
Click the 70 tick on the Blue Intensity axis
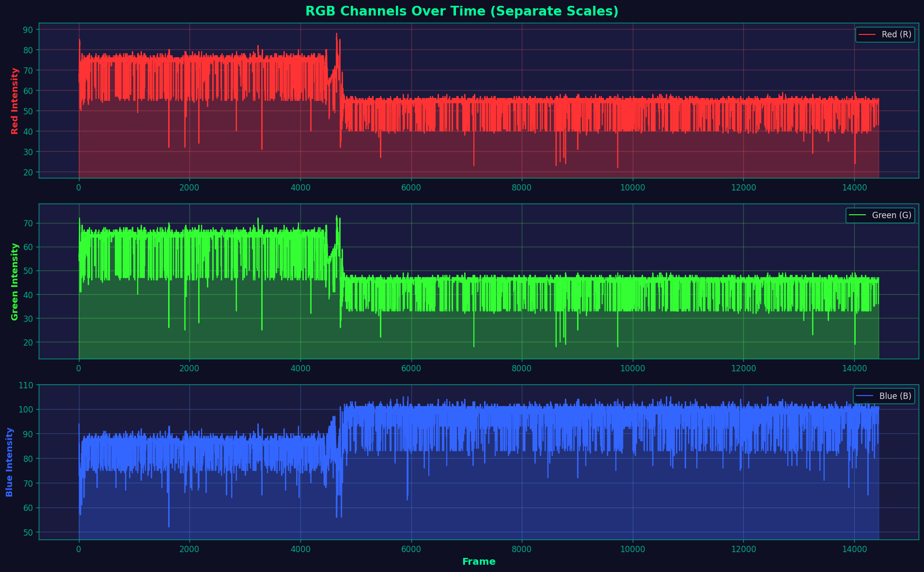[28, 483]
